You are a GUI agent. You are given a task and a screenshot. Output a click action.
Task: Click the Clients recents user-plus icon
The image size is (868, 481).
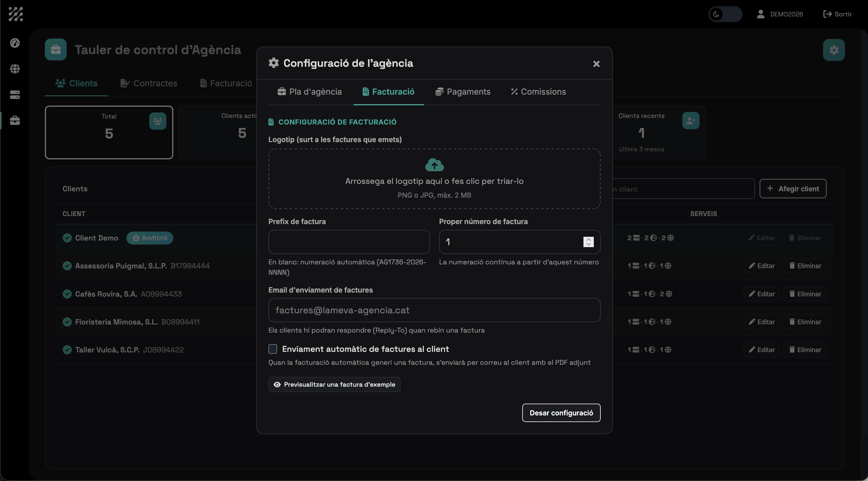tap(691, 121)
